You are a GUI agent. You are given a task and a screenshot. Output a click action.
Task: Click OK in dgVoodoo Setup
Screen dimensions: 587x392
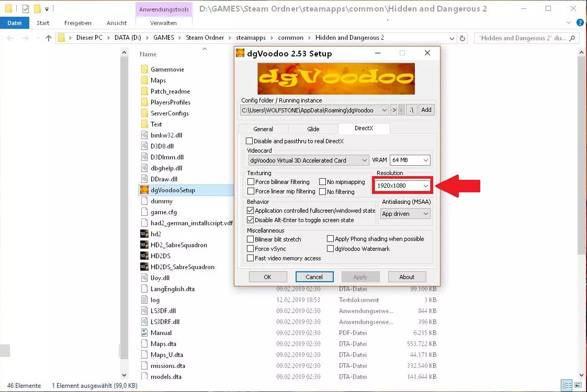(268, 277)
